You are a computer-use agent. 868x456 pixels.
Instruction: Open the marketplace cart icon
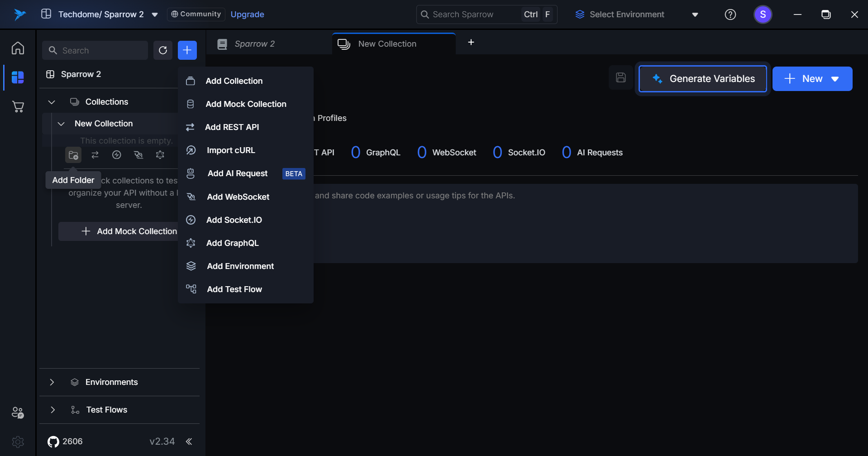tap(18, 107)
